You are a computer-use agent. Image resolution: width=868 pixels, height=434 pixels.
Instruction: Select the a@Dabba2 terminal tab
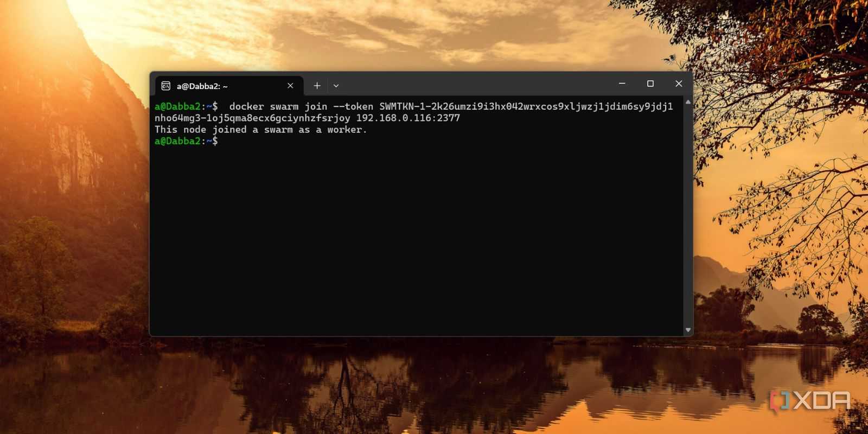click(x=229, y=86)
